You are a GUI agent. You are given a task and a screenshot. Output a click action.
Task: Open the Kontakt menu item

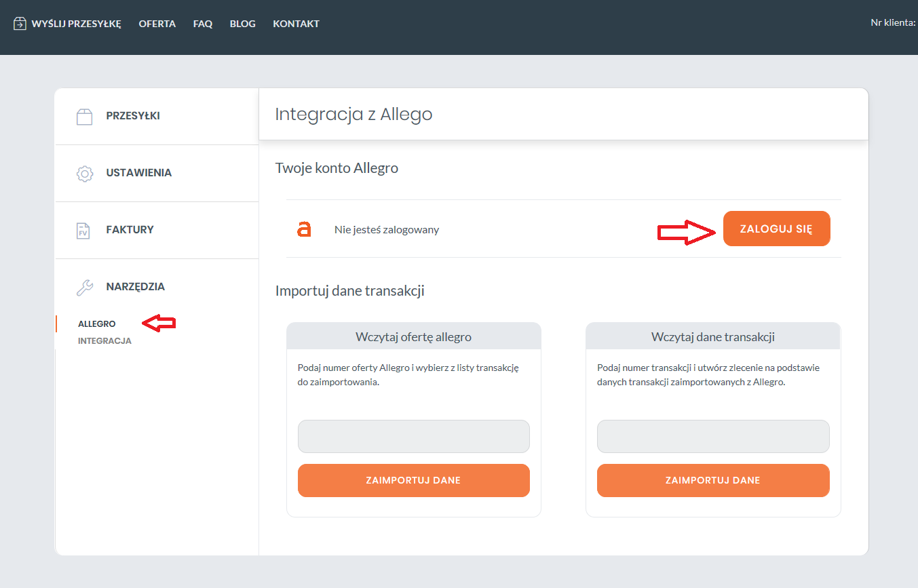tap(296, 24)
